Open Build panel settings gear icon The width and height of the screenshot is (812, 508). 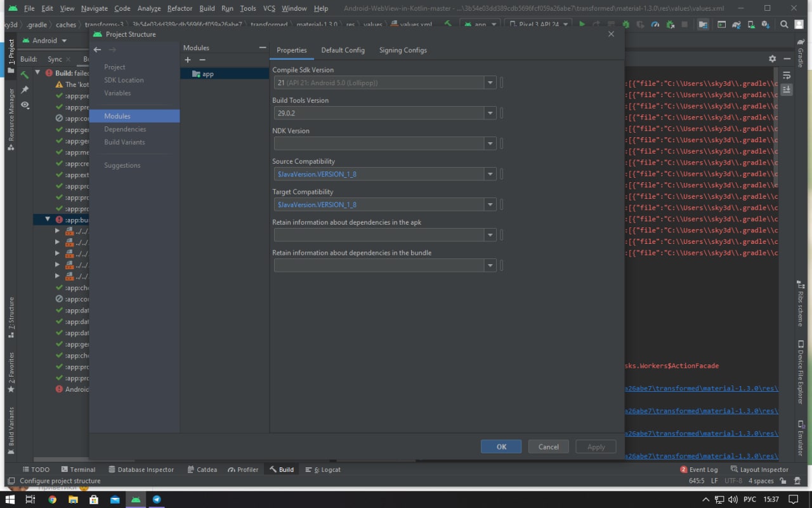point(772,58)
